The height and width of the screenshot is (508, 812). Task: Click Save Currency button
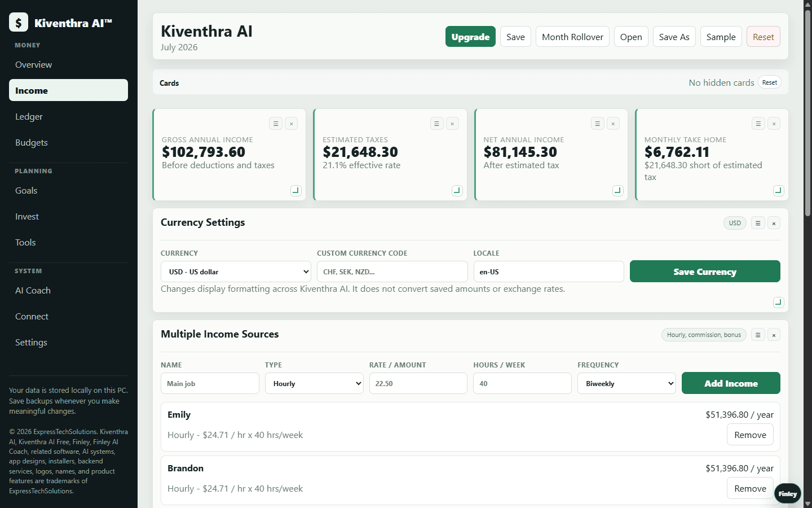point(705,271)
